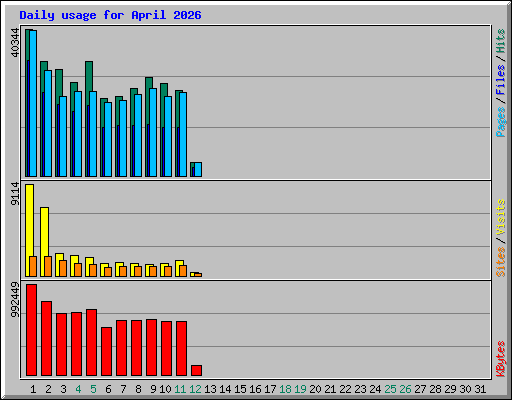Click the day 26 axis label
This screenshot has height=400, width=512.
pos(405,389)
